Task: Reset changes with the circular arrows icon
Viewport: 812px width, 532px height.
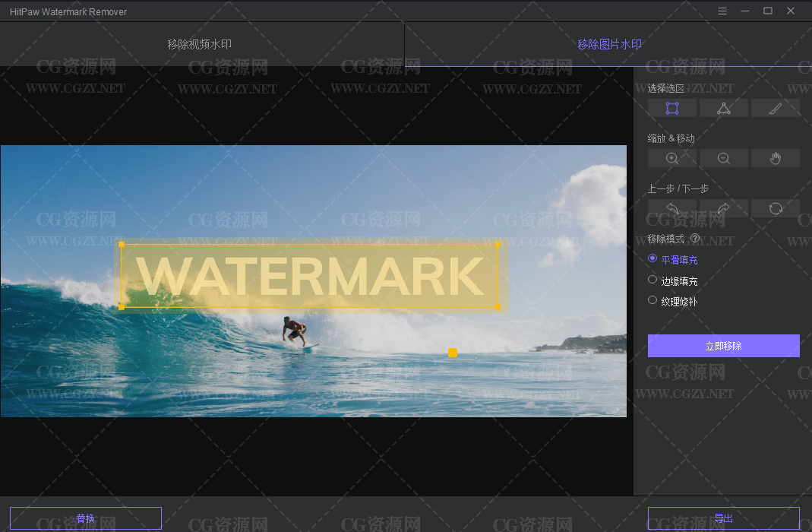Action: (x=775, y=208)
